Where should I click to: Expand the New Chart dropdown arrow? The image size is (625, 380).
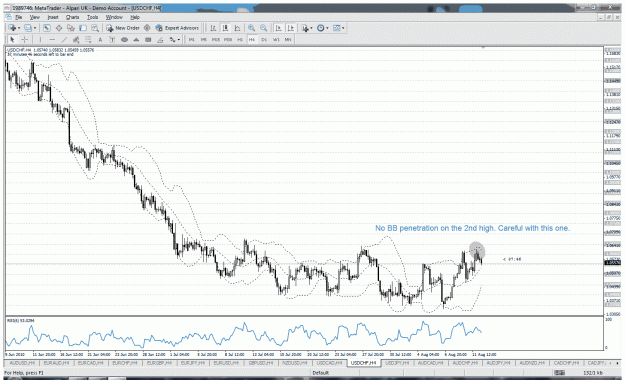(19, 28)
